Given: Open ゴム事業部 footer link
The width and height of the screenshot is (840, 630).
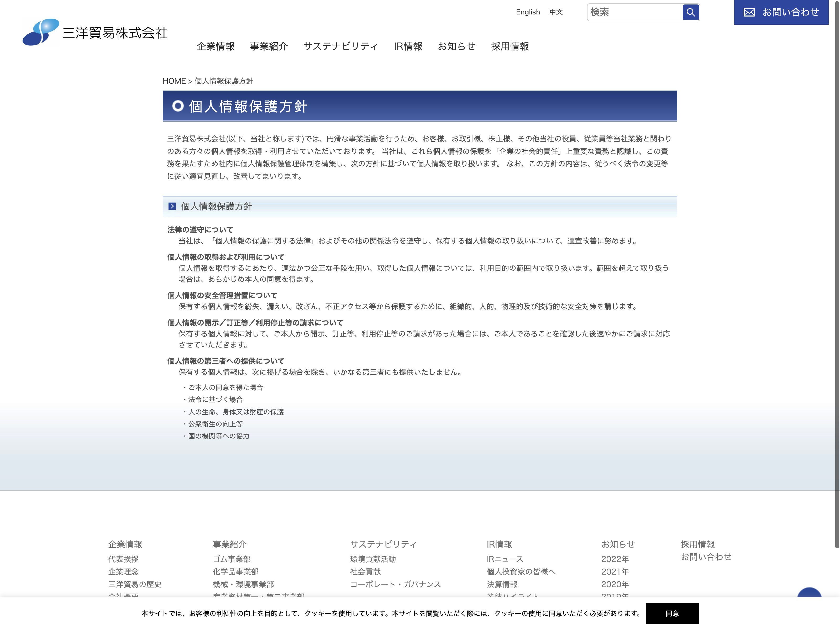Looking at the screenshot, I should (x=232, y=559).
